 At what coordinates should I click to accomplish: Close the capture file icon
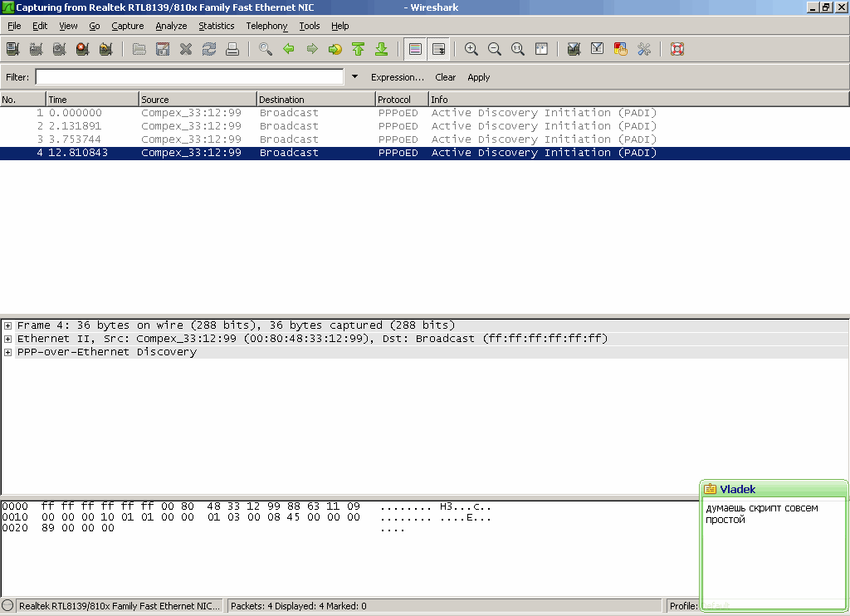click(186, 49)
